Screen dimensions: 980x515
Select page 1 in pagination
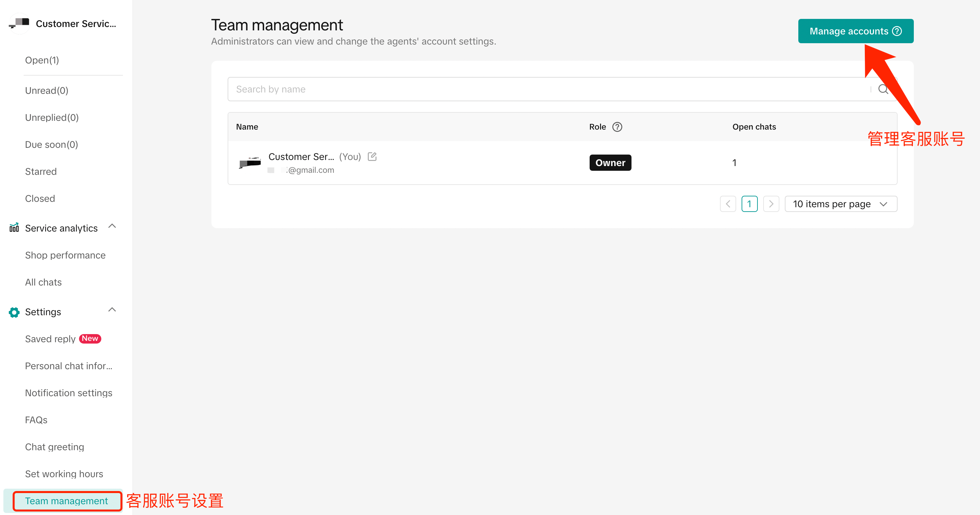tap(749, 204)
